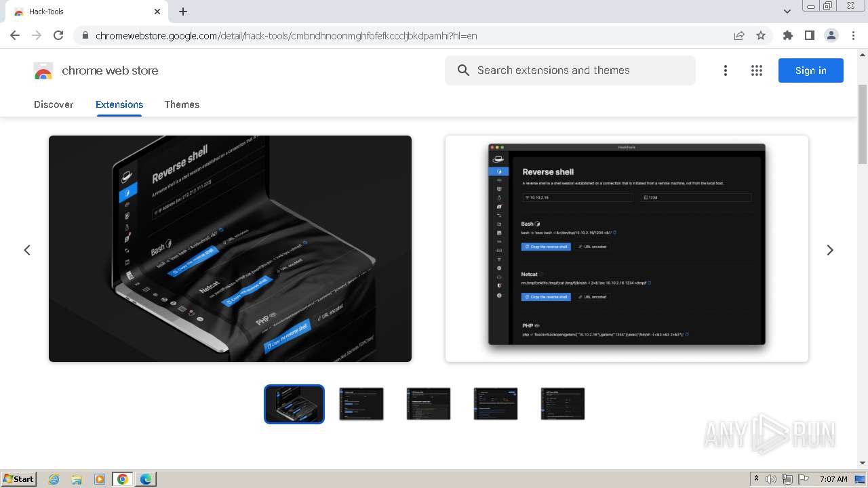Show previous screenshot with left arrow
This screenshot has height=488, width=868.
[x=27, y=250]
